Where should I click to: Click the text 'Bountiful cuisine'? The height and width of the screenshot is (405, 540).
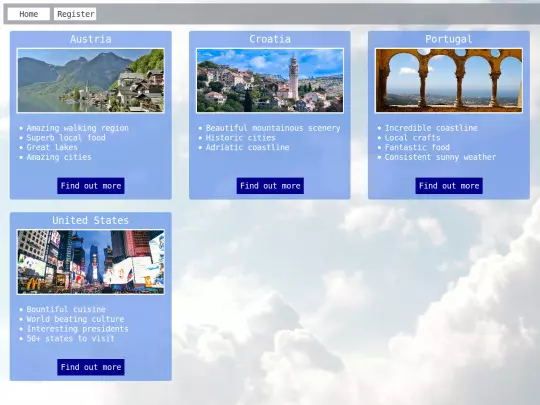tap(66, 309)
